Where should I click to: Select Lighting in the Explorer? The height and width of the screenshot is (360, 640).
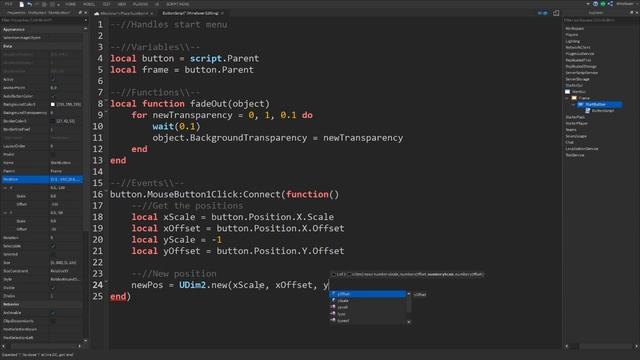(573, 41)
